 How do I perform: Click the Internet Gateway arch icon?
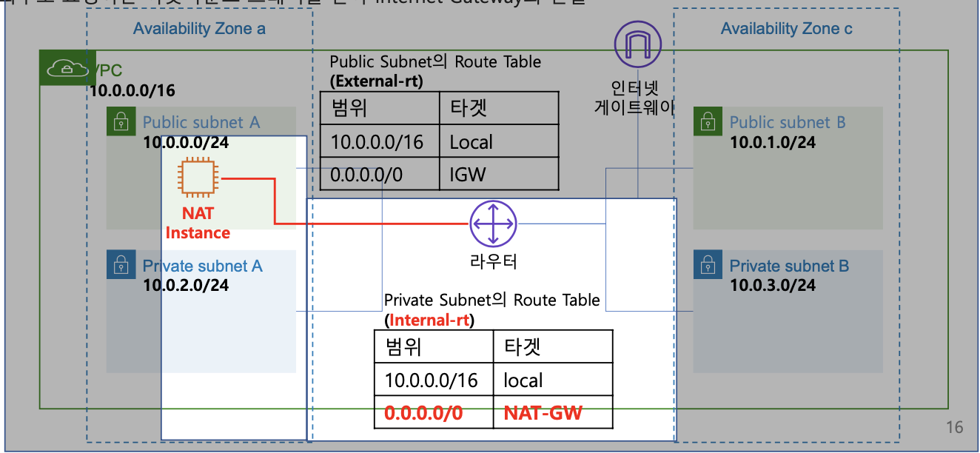tap(638, 45)
